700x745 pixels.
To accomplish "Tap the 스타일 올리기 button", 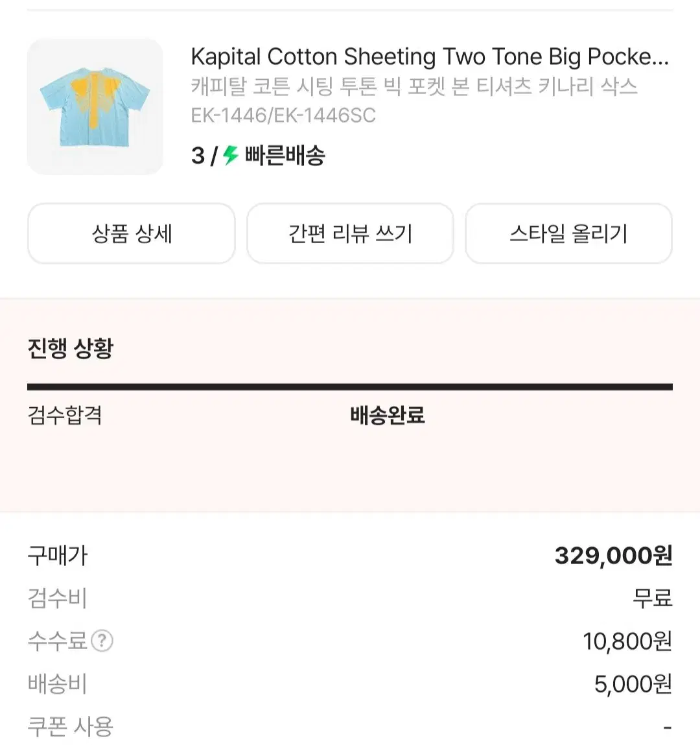I will coord(568,233).
